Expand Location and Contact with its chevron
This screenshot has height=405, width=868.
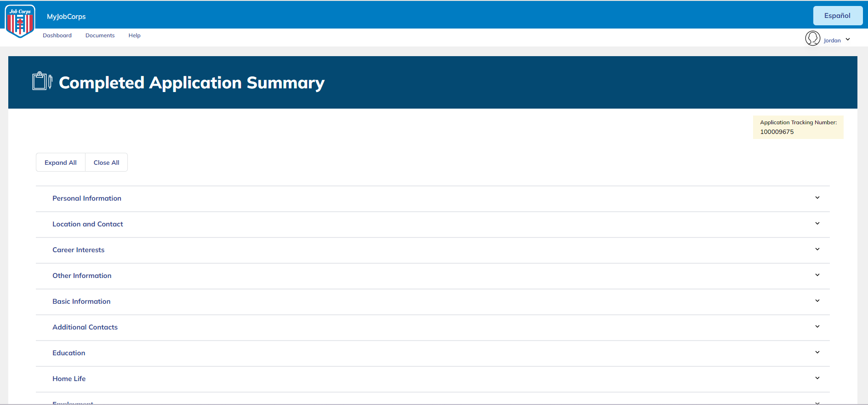click(x=817, y=224)
